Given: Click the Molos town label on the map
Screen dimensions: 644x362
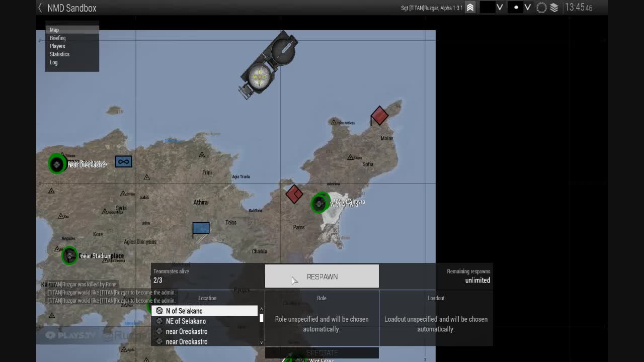Looking at the screenshot, I should point(387,138).
